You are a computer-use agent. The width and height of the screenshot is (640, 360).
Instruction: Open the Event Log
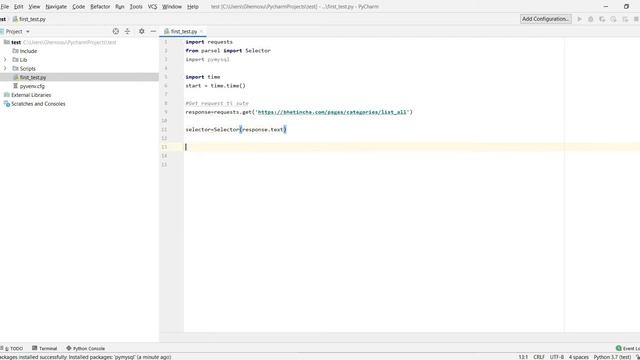pyautogui.click(x=628, y=348)
